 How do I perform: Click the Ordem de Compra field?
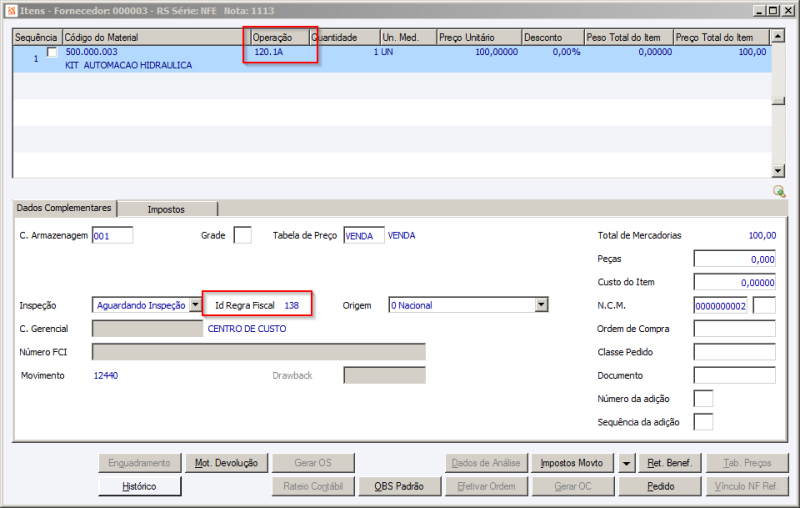(734, 328)
